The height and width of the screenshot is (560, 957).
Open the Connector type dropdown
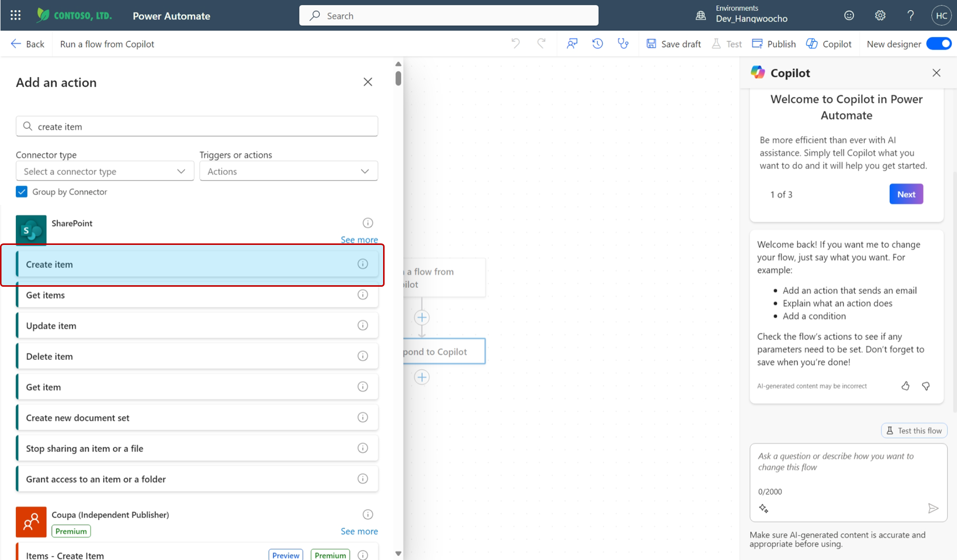tap(105, 171)
